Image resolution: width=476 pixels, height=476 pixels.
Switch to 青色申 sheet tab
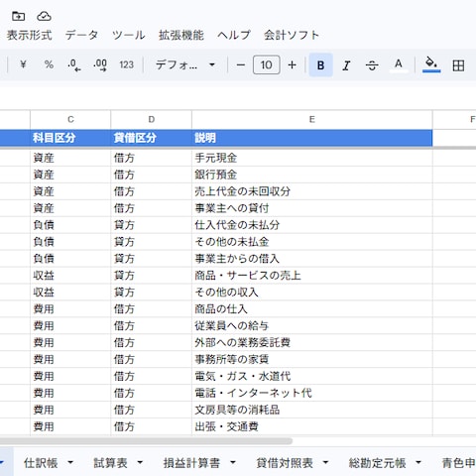coord(458,463)
